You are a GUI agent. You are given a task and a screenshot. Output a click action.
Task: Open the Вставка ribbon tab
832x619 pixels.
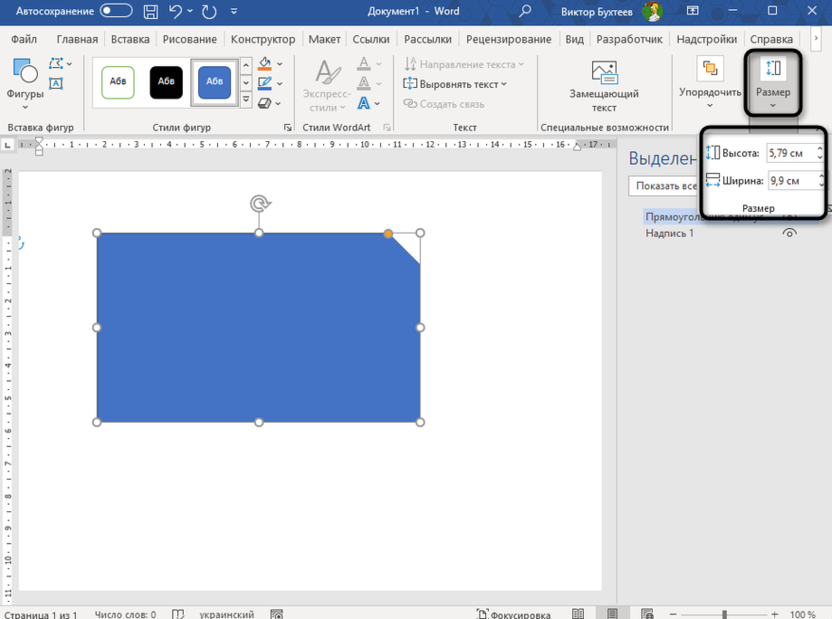coord(130,39)
